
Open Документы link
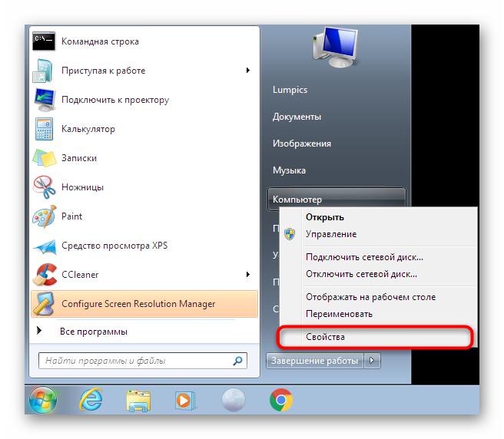[x=297, y=117]
